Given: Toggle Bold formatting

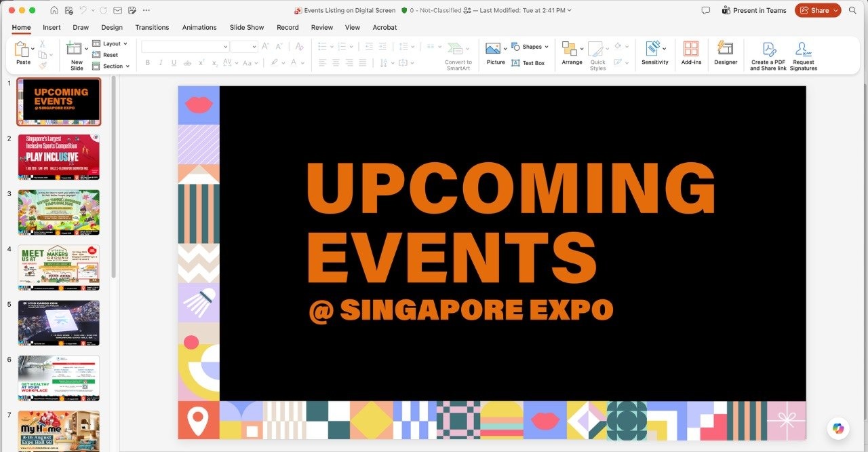Looking at the screenshot, I should click(x=148, y=63).
